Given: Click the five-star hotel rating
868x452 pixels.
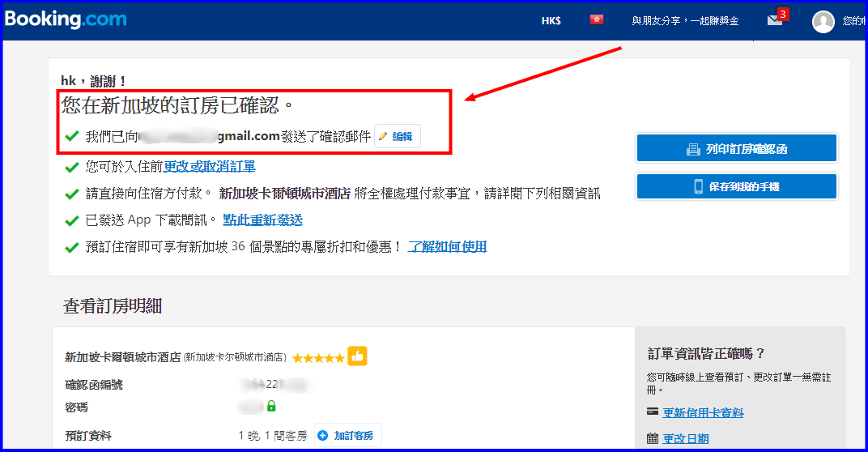Looking at the screenshot, I should [318, 358].
